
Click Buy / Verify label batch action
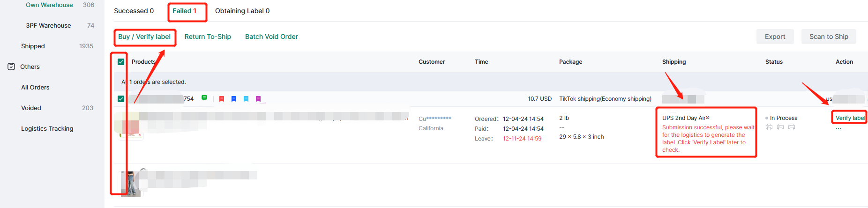tap(144, 37)
